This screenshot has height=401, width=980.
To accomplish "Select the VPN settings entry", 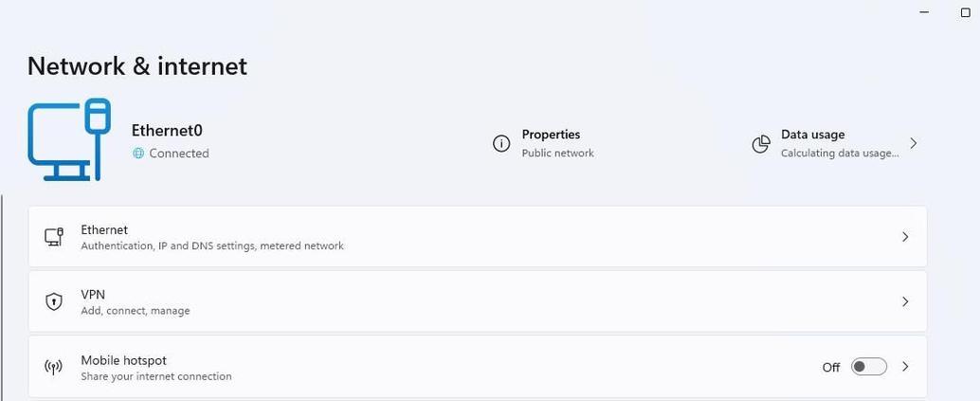I will [x=478, y=301].
